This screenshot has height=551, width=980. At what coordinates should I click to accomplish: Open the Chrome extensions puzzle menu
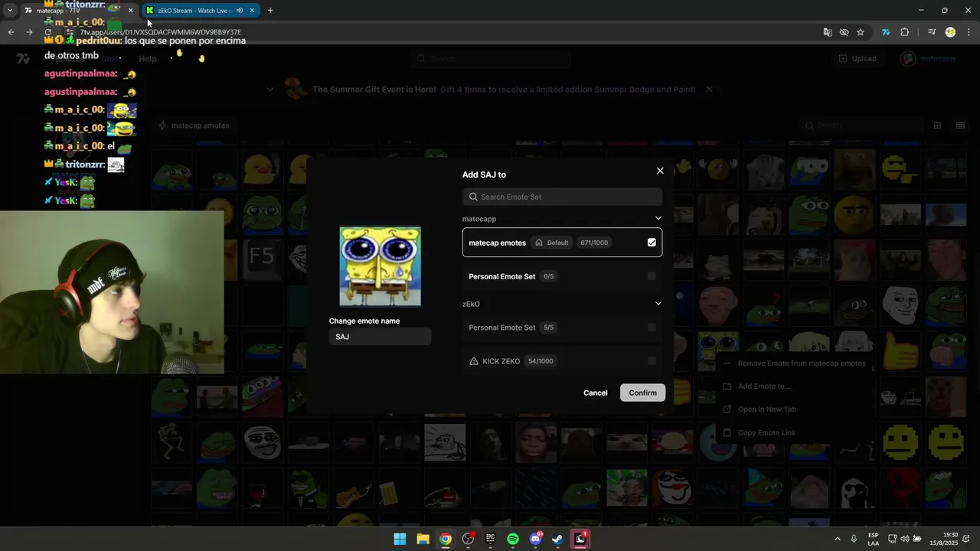pos(904,32)
